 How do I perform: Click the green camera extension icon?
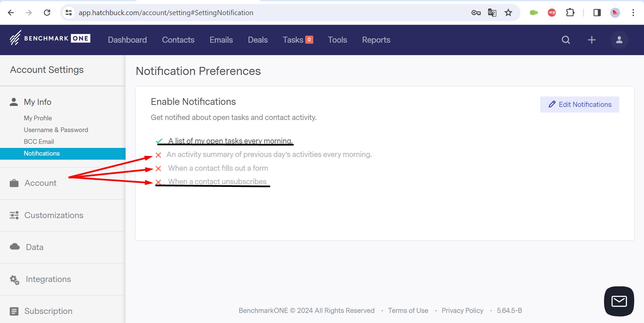(x=534, y=13)
